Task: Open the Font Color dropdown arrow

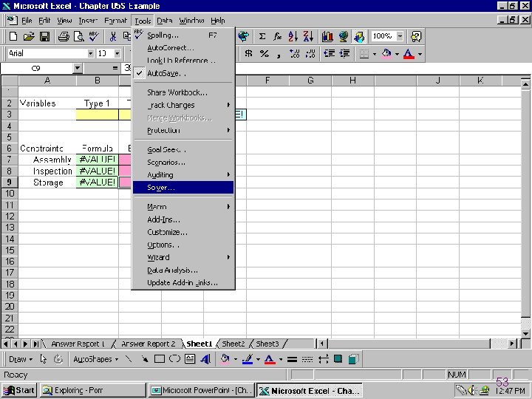Action: pos(420,54)
